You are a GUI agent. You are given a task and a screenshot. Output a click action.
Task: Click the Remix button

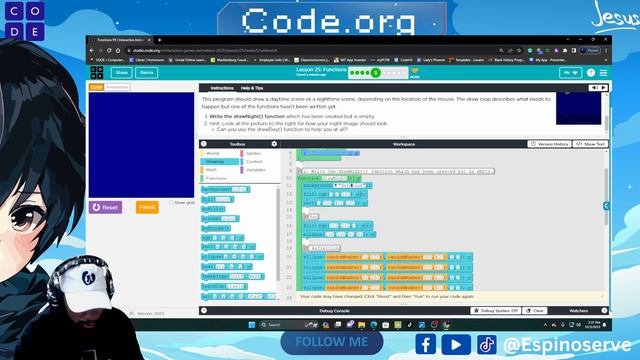(147, 73)
